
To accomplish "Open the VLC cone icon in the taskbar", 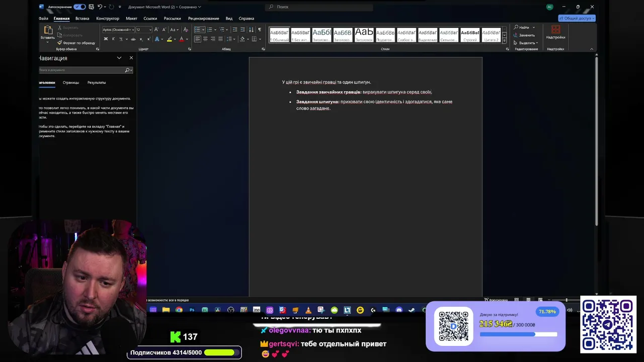I will pyautogui.click(x=308, y=310).
